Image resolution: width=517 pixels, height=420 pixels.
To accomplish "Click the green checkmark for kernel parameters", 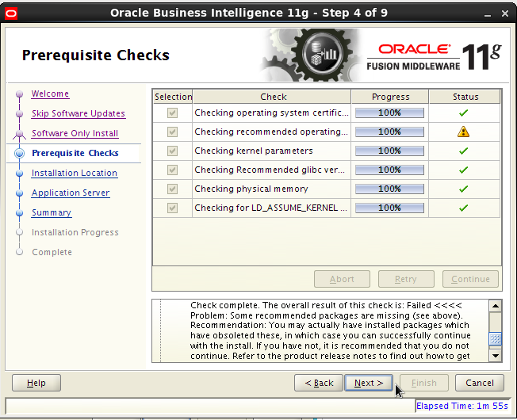I will pos(463,151).
